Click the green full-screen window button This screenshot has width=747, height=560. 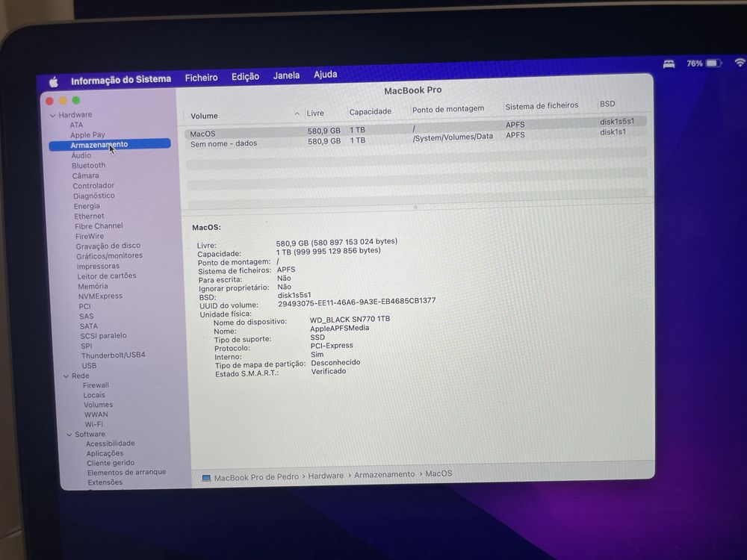(x=75, y=101)
